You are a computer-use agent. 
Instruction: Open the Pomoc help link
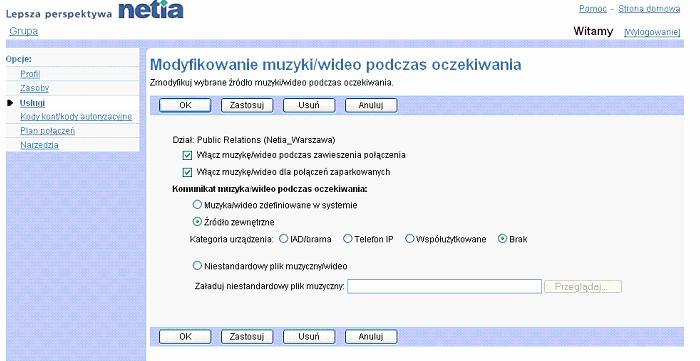coord(593,8)
